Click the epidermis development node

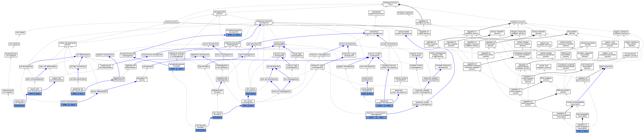105,55
